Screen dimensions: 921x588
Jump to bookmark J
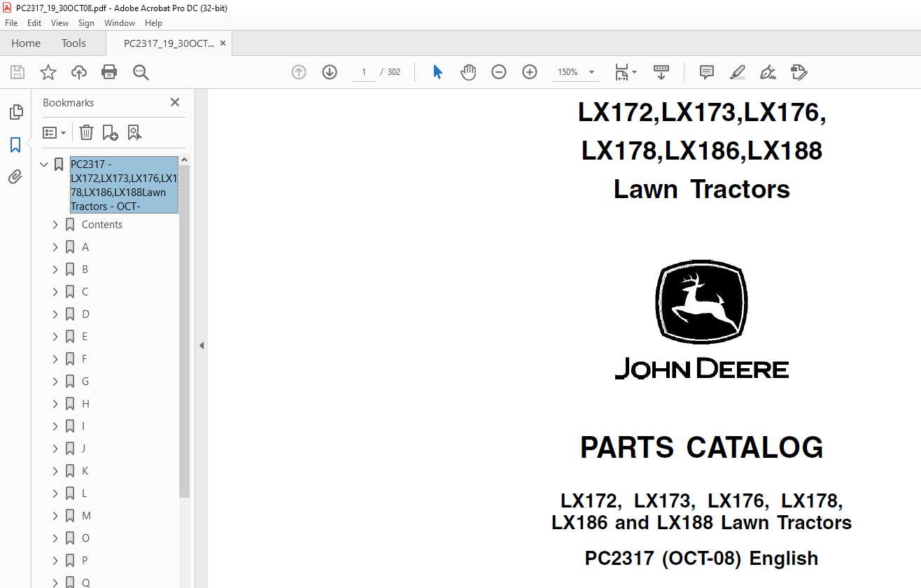click(84, 449)
